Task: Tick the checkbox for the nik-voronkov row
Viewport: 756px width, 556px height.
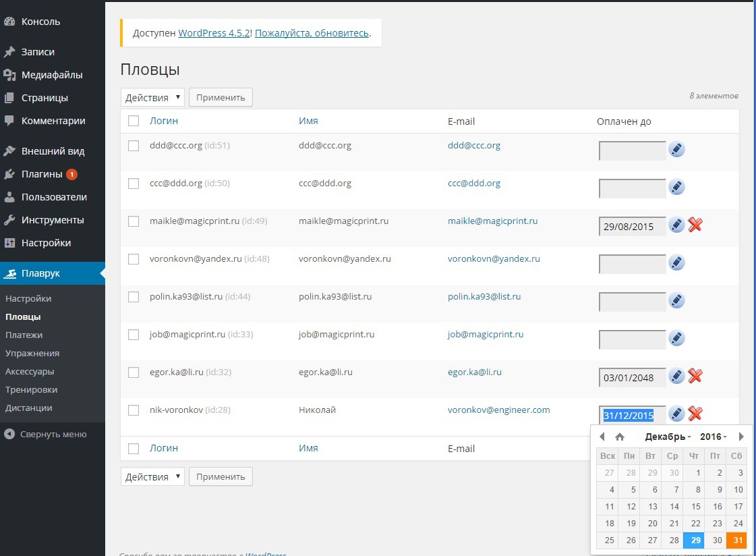Action: point(134,410)
